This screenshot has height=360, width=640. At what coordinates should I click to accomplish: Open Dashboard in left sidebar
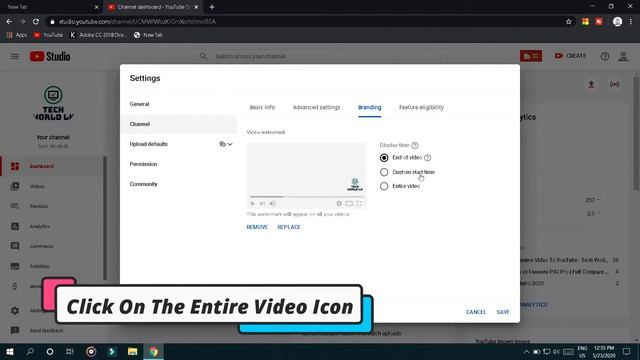(51, 166)
